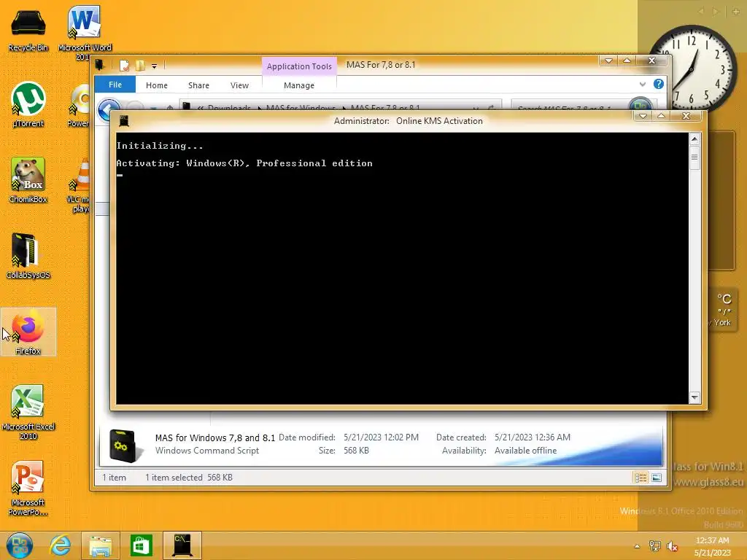Maximize the Online KMS Activation window
This screenshot has height=560, width=747.
[661, 116]
